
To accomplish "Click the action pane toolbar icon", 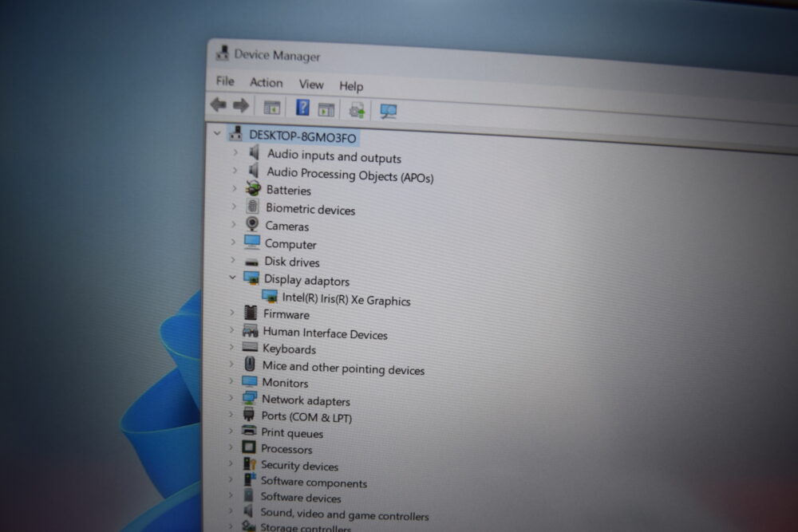I will point(326,108).
